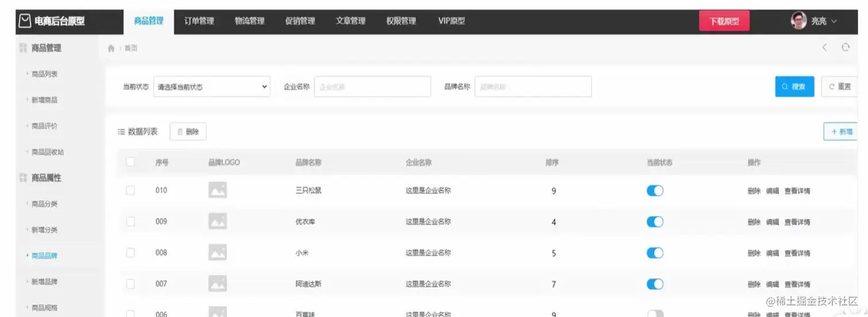Open 商品分类 in sidebar
The width and height of the screenshot is (868, 317).
(44, 204)
